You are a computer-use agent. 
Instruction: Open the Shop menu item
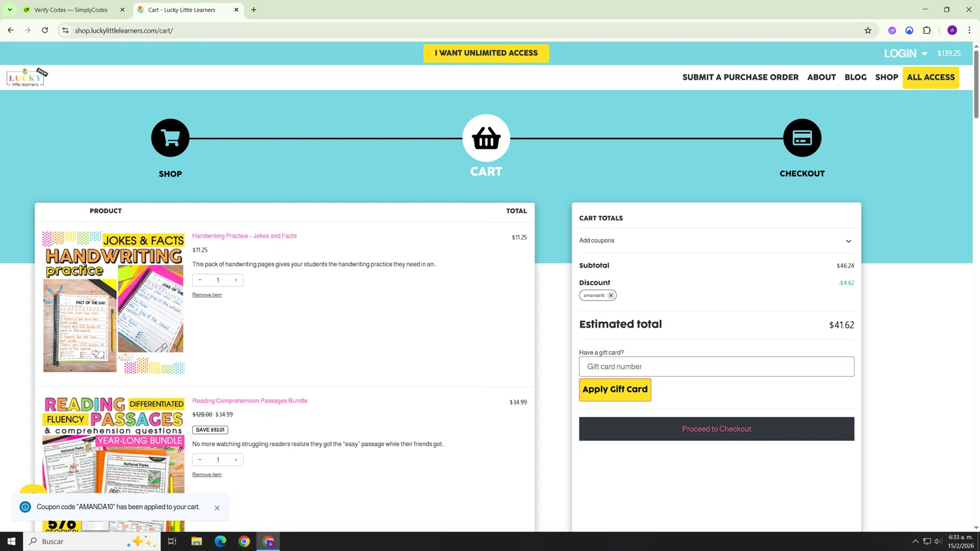887,77
